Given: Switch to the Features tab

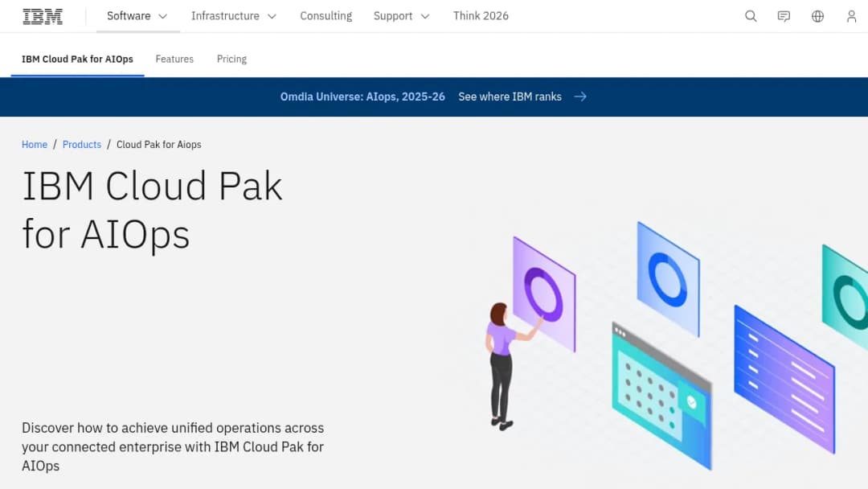Looking at the screenshot, I should pyautogui.click(x=174, y=60).
